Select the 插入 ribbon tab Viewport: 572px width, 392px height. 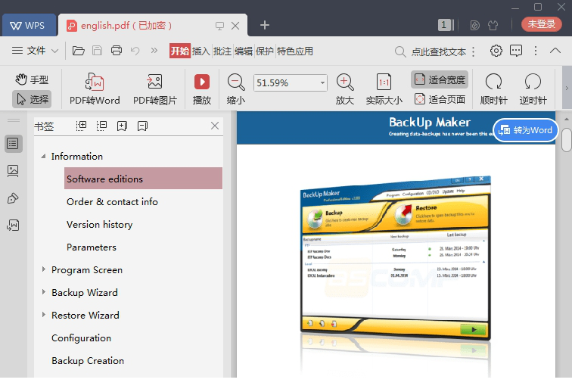[201, 51]
